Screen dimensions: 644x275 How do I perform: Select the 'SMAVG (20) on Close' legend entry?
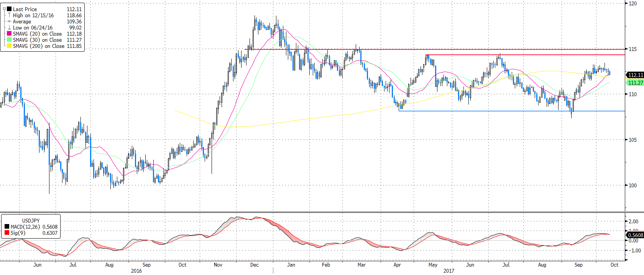(37, 34)
